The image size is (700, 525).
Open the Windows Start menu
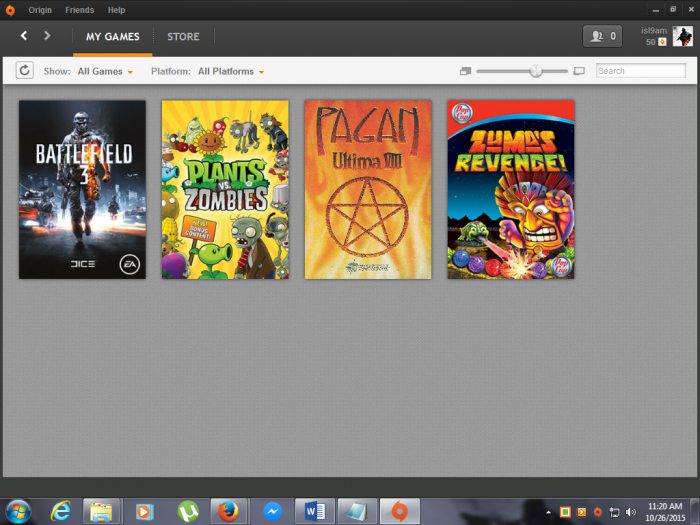pyautogui.click(x=18, y=512)
